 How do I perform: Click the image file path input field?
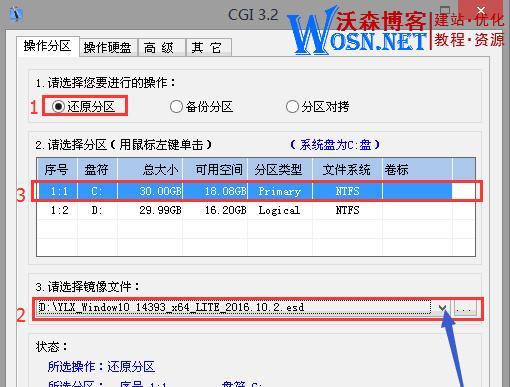click(234, 307)
